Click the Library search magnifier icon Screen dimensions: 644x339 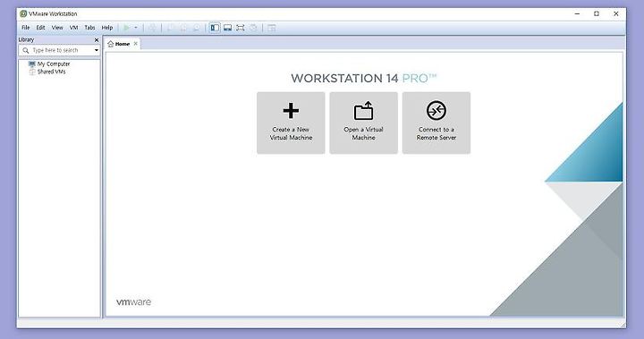pyautogui.click(x=25, y=50)
